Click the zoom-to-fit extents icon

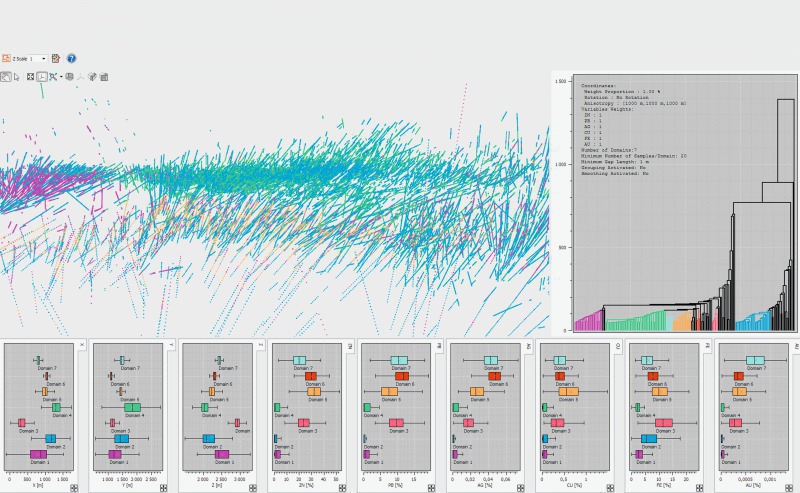(30, 77)
